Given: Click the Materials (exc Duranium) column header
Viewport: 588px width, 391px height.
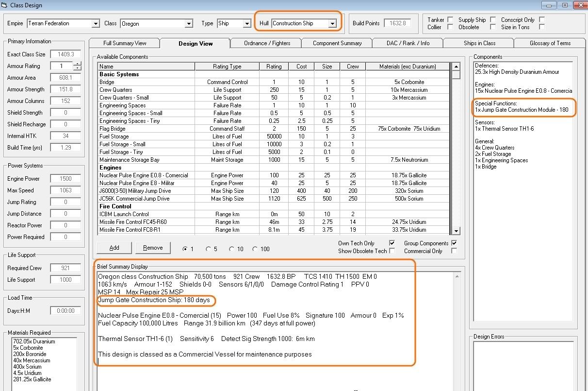Looking at the screenshot, I should point(408,67).
